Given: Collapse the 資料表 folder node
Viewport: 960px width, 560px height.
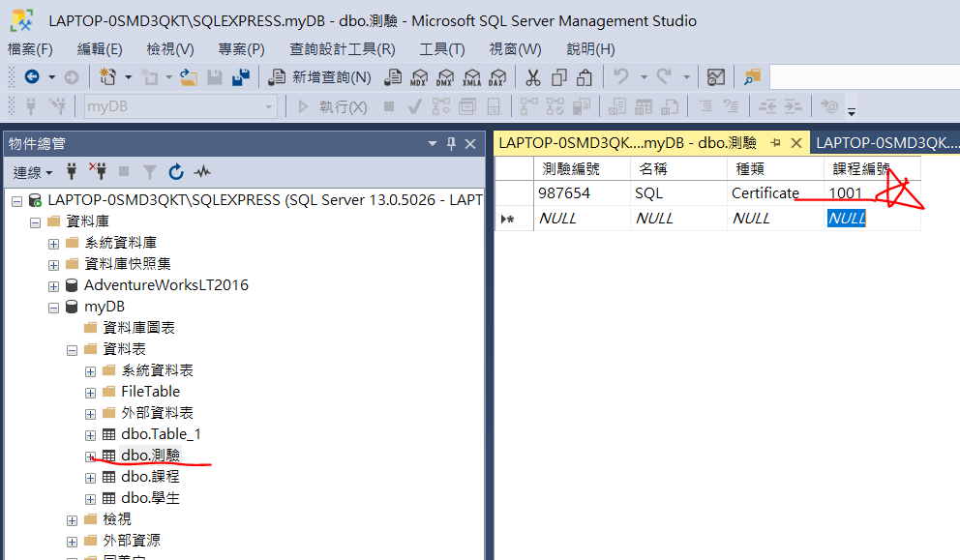Looking at the screenshot, I should click(73, 350).
